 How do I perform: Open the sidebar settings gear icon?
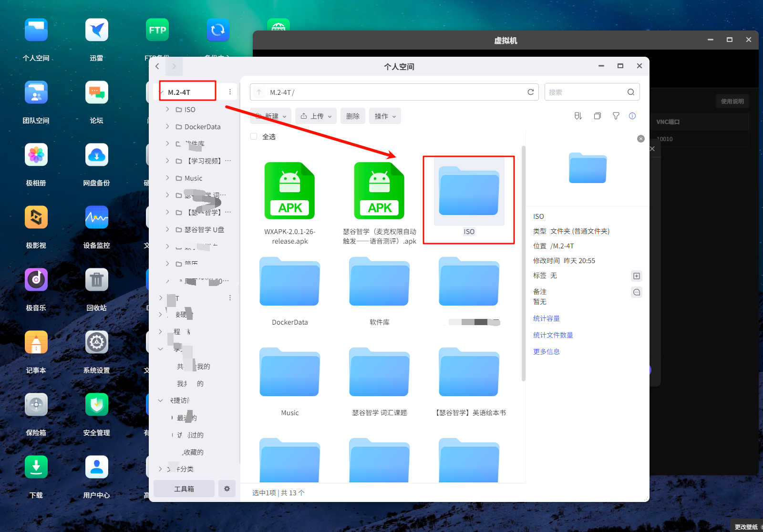pyautogui.click(x=227, y=489)
